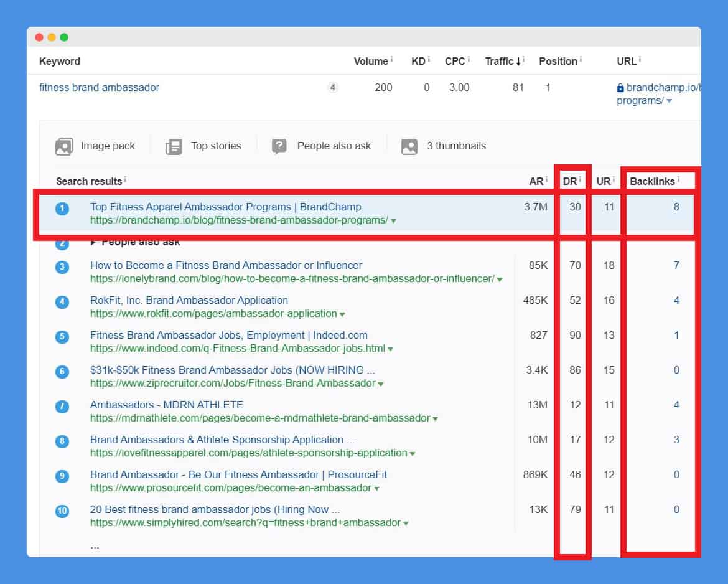Click the Volume column info icon
Viewport: 728px width, 584px height.
391,59
